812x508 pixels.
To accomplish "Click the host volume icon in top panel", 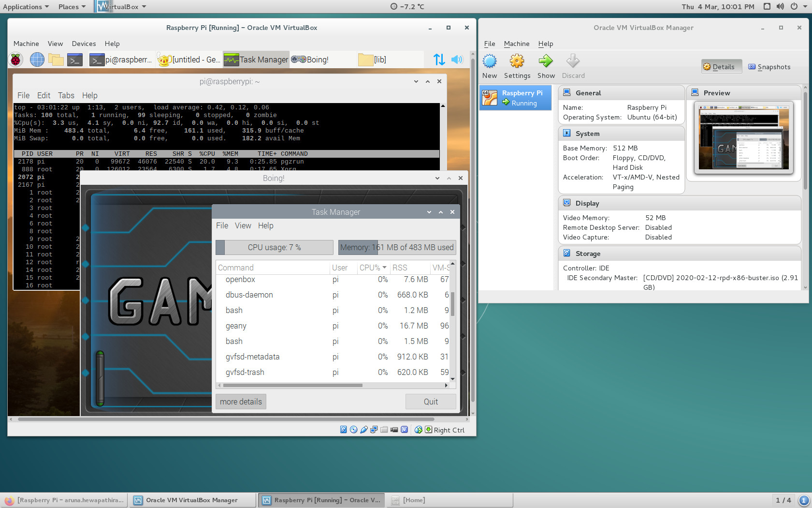I will coord(780,6).
